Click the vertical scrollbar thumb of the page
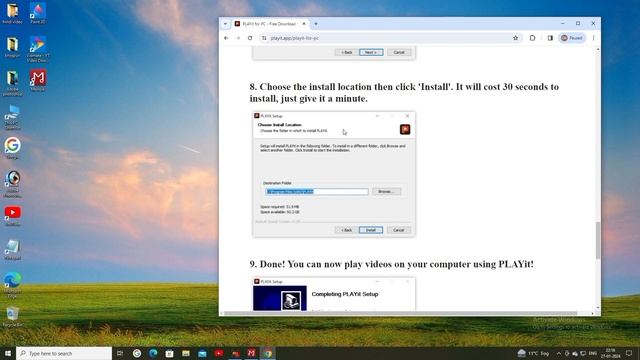The width and height of the screenshot is (640, 360). (598, 240)
